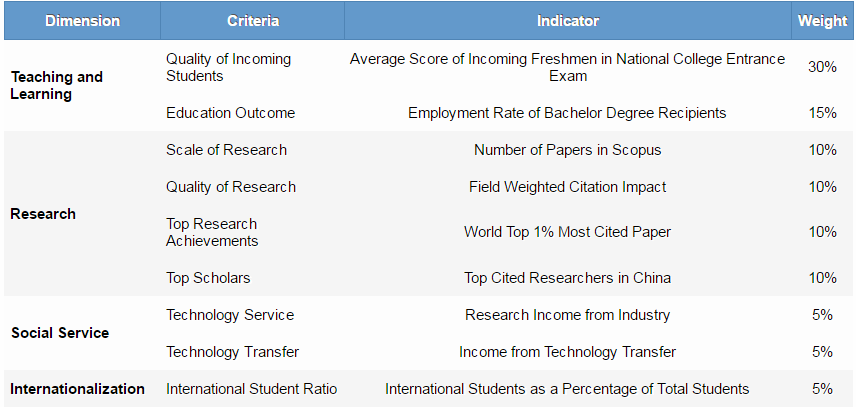Select the Teaching and Learning dimension cell
The image size is (856, 407).
56,85
